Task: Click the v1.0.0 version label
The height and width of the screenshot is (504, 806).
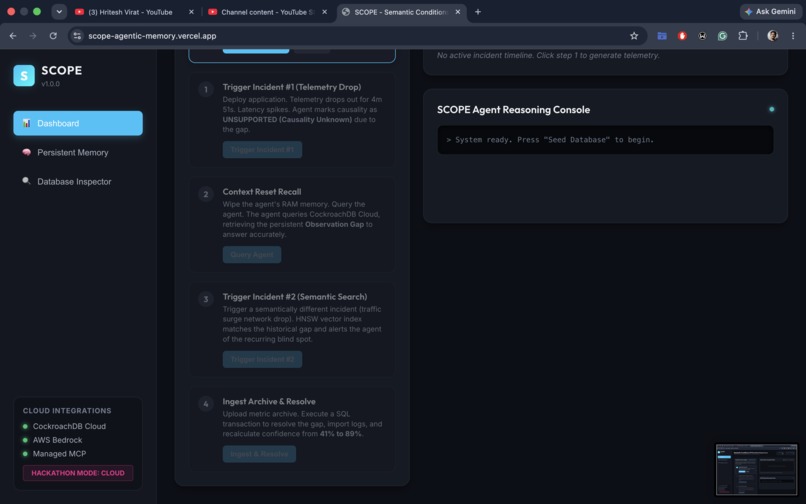Action: pyautogui.click(x=50, y=84)
